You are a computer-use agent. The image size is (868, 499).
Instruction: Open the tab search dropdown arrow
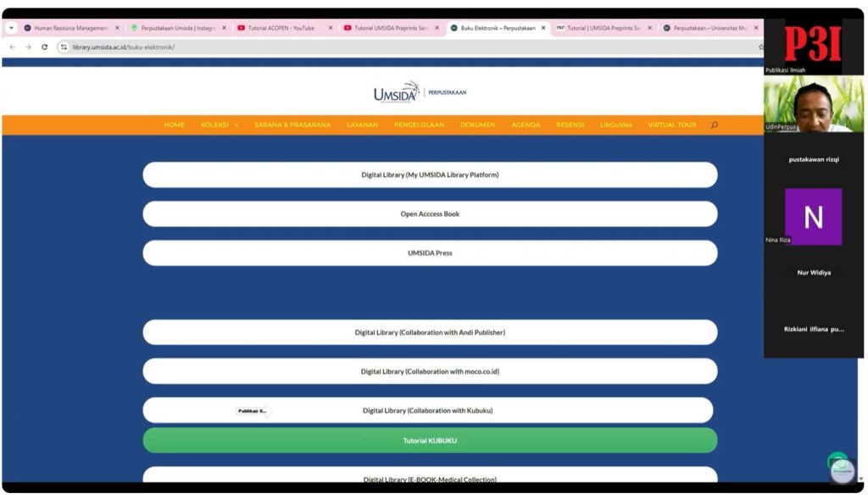11,28
